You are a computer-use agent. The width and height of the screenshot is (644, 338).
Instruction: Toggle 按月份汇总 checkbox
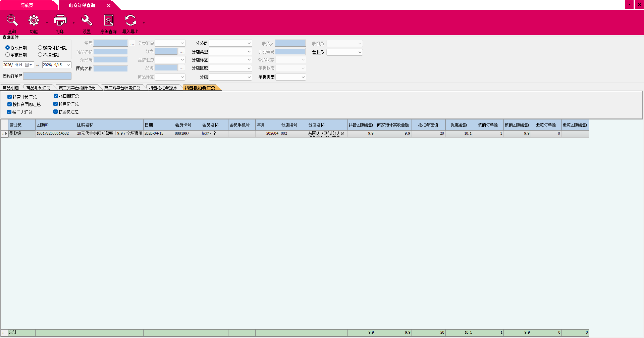coord(56,104)
